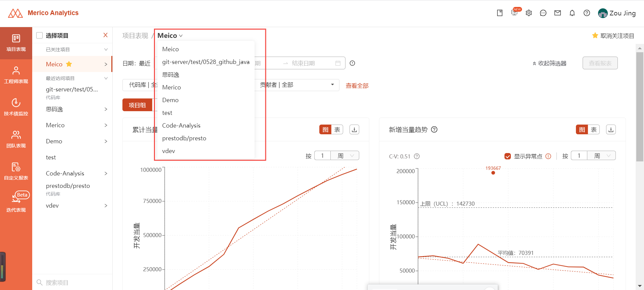Open the NEW monitor icon in header
The height and width of the screenshot is (290, 644).
515,13
